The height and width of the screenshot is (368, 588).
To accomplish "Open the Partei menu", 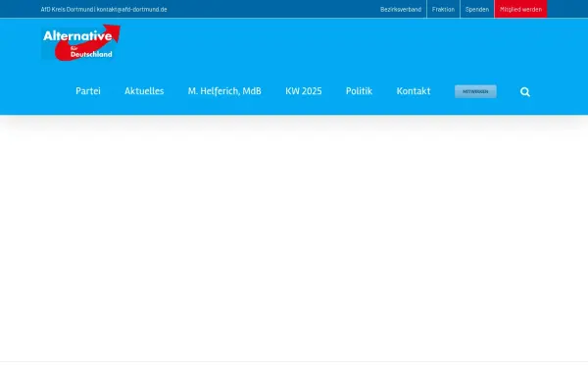I will pyautogui.click(x=88, y=91).
